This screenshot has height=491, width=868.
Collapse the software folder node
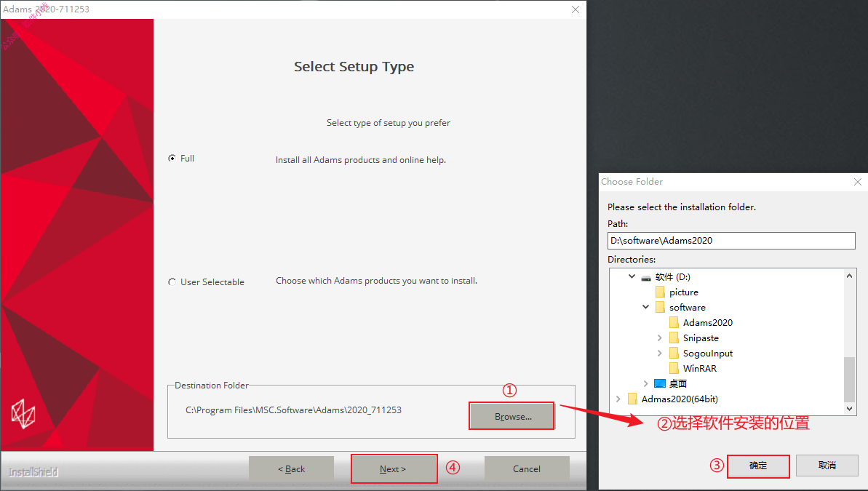tap(645, 307)
